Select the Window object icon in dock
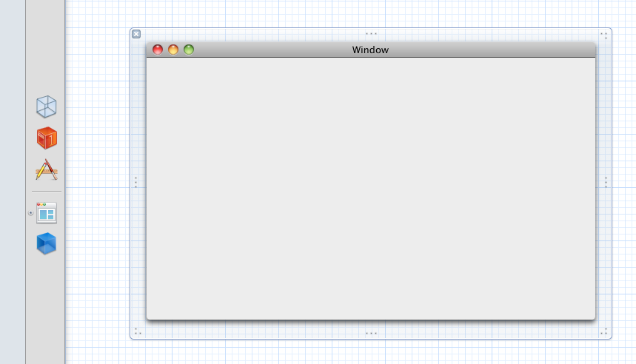 (x=47, y=213)
